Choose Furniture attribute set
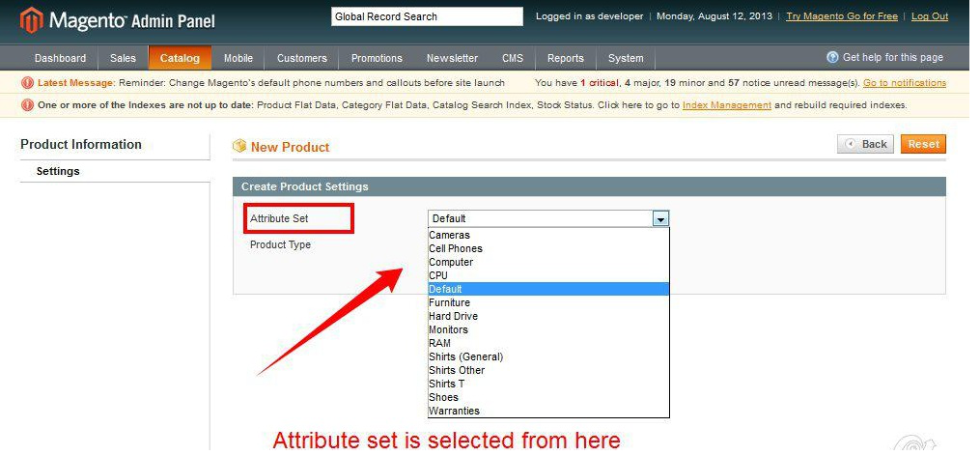The width and height of the screenshot is (980, 456). click(548, 302)
